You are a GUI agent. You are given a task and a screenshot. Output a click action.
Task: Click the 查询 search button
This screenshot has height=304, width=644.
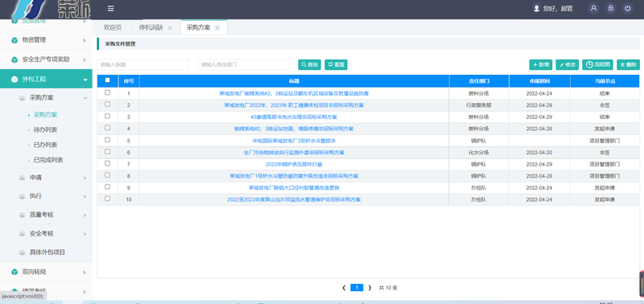[310, 65]
